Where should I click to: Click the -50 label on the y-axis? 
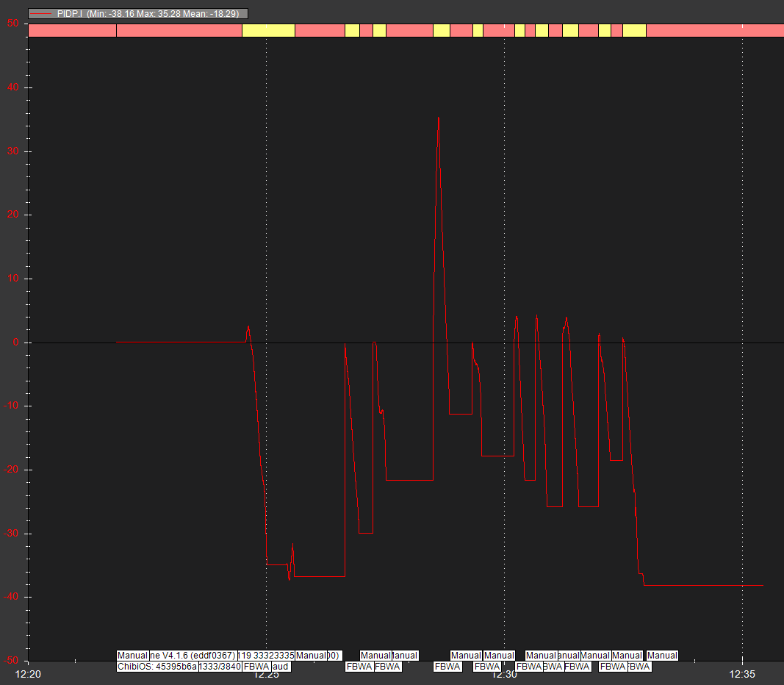12,660
